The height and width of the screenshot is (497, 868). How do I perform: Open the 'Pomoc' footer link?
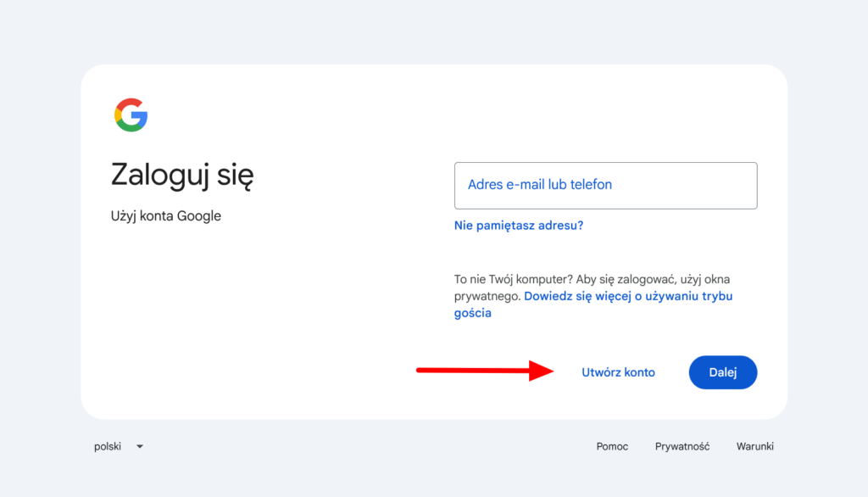[612, 447]
